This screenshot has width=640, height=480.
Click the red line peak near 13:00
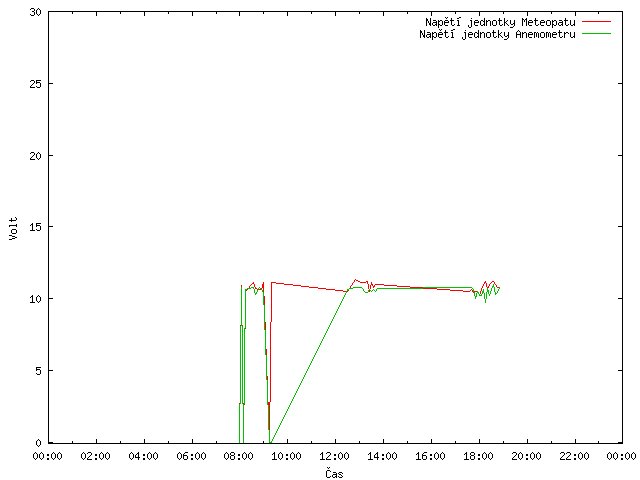pos(356,280)
